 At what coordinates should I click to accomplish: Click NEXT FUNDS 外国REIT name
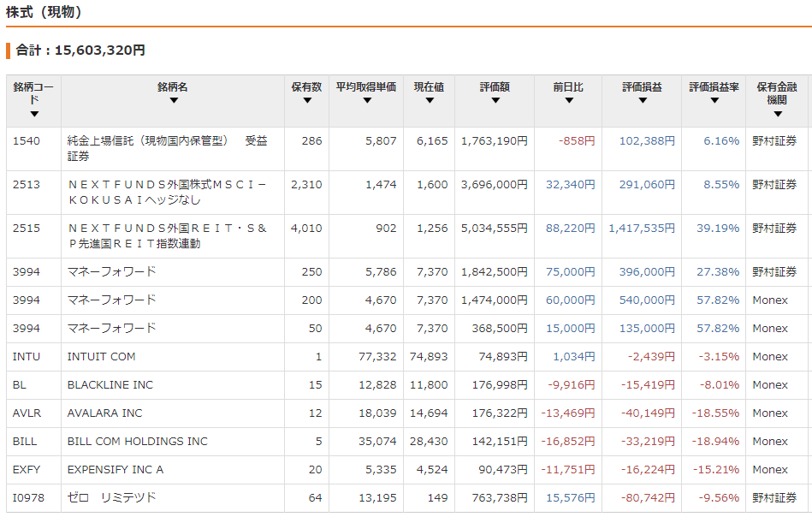point(167,235)
